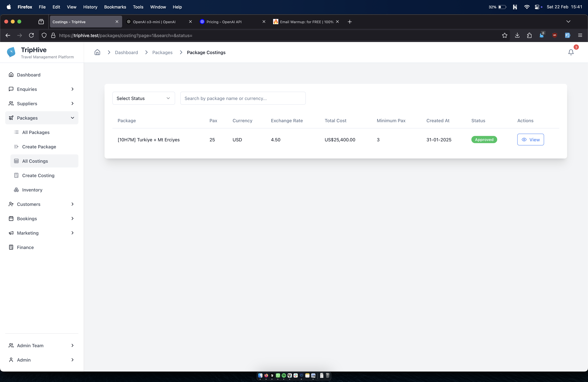The height and width of the screenshot is (382, 588).
Task: Close the Costings - TripHive tab
Action: (117, 22)
